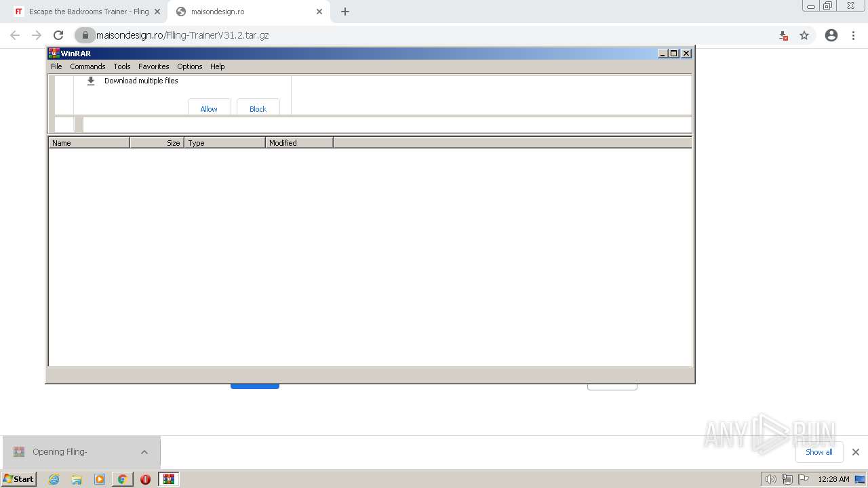Allow downloading multiple files

(209, 108)
